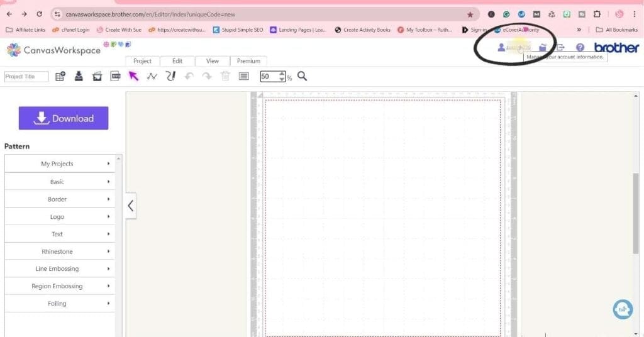
Task: Expand the Text pattern category
Action: click(x=60, y=234)
